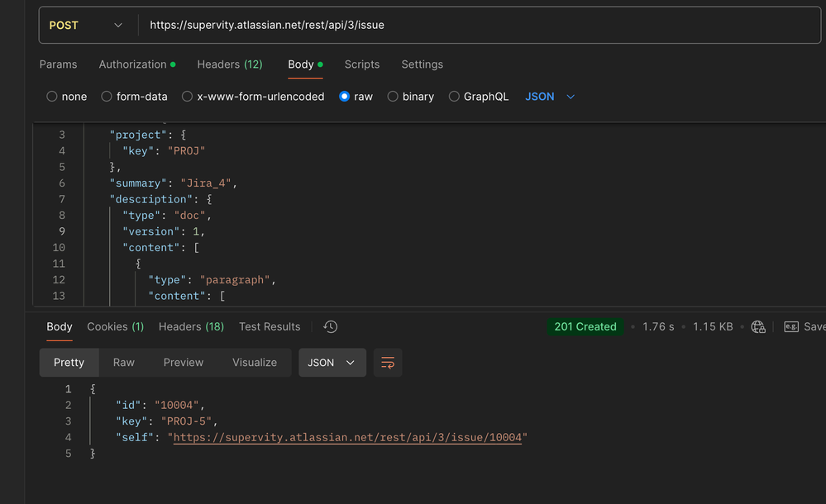Click the network globe lock icon
The image size is (826, 504).
tap(758, 326)
